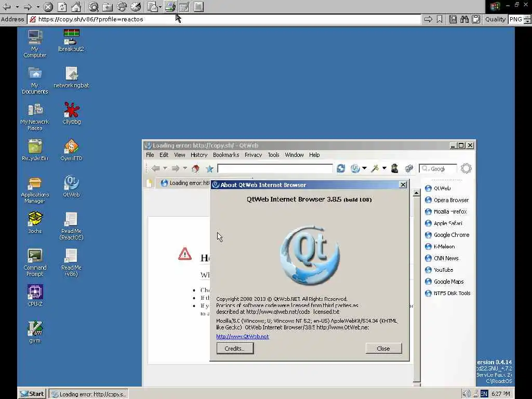Open the Help menu in QtWeb
Screen dimensions: 532x399
click(x=314, y=155)
